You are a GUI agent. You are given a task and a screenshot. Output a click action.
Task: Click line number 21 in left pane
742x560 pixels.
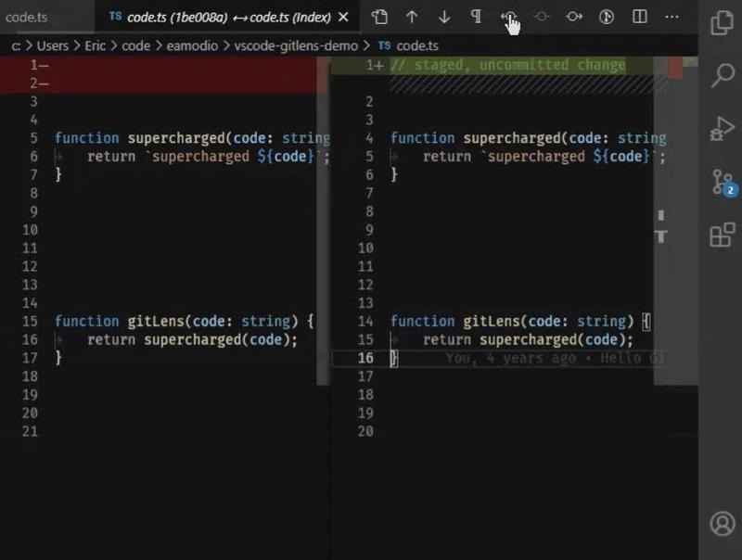30,431
